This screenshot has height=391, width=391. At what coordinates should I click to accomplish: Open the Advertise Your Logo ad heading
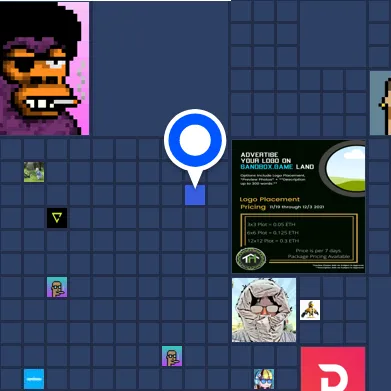(277, 161)
